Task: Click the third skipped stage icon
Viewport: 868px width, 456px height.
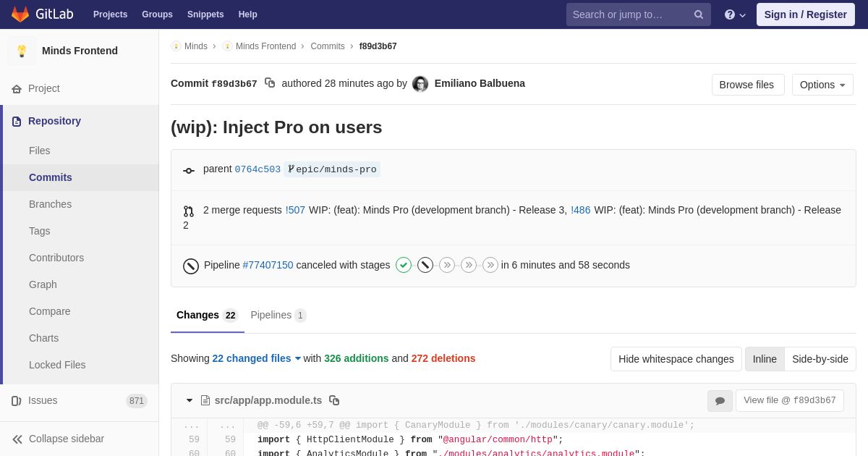Action: click(x=490, y=265)
